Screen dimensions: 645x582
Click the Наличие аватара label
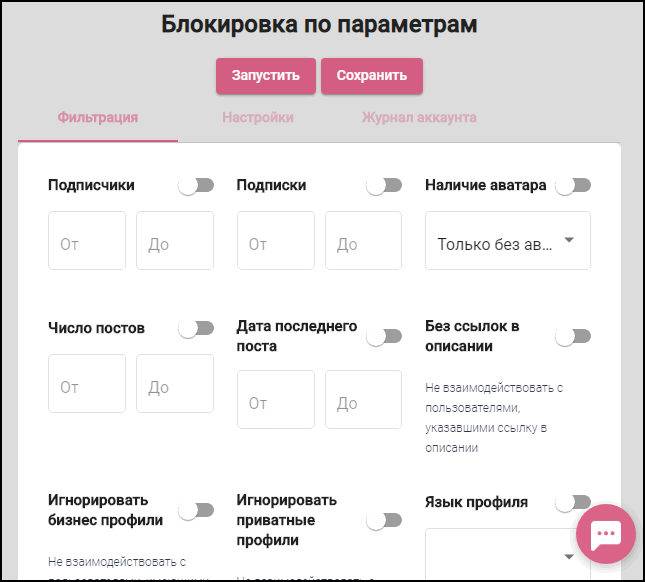click(486, 185)
